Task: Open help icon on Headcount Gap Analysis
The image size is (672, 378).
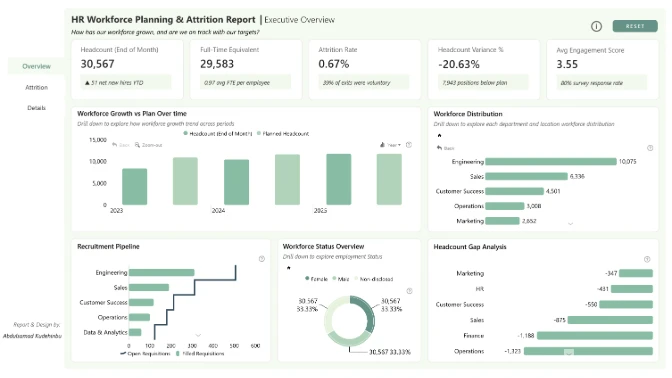Action: coord(647,259)
